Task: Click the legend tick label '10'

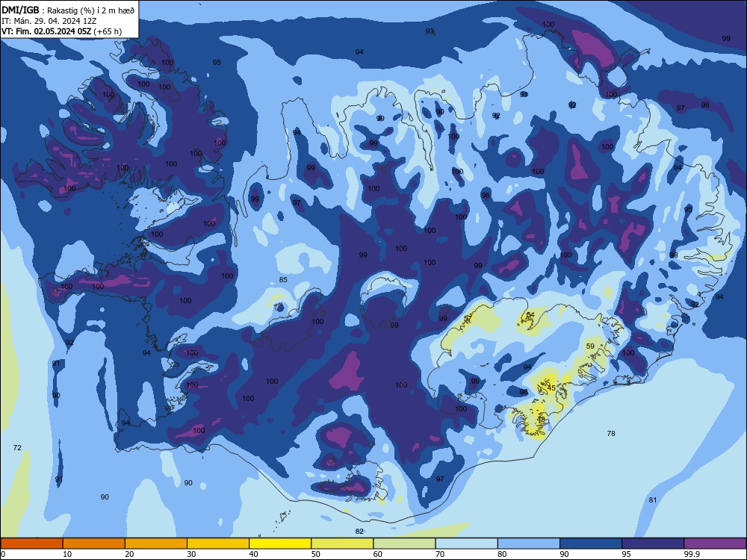Action: (x=67, y=554)
